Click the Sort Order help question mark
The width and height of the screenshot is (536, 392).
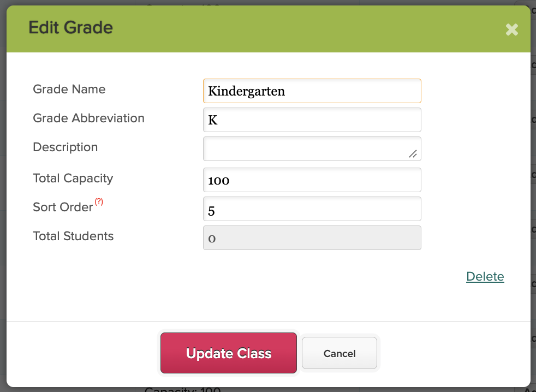(99, 201)
